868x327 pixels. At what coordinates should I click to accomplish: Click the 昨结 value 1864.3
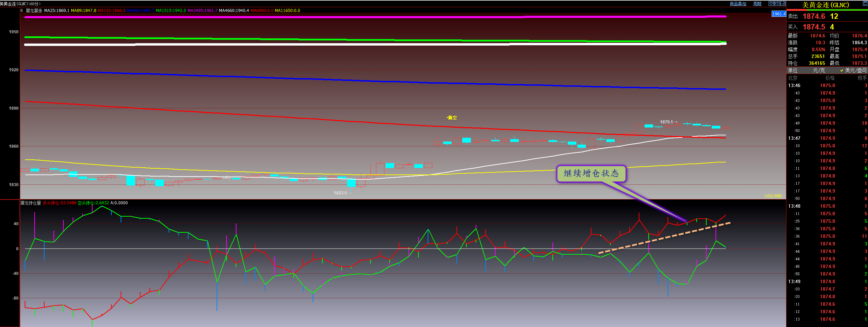point(859,43)
